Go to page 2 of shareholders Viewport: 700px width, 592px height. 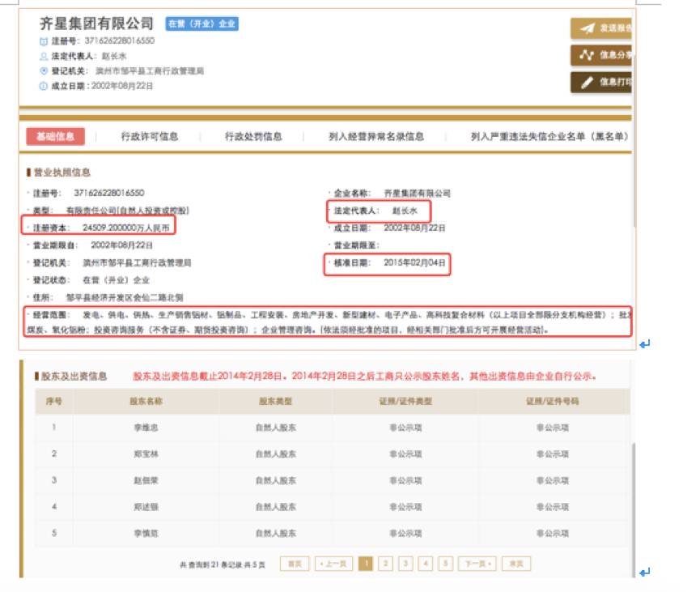click(386, 564)
